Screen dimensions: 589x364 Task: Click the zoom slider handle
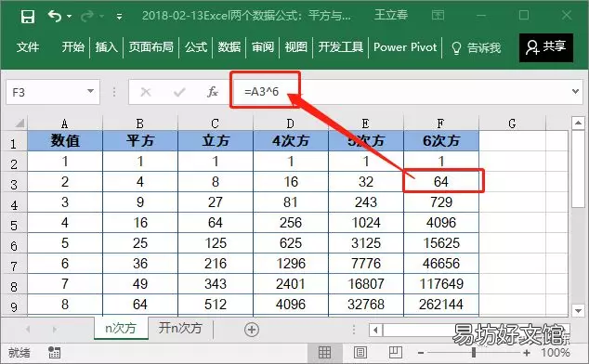pos(474,352)
